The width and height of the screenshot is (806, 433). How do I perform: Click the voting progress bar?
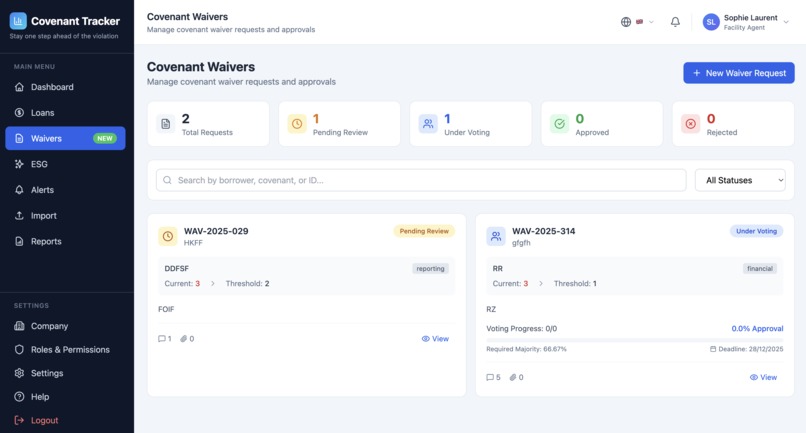[x=635, y=340]
